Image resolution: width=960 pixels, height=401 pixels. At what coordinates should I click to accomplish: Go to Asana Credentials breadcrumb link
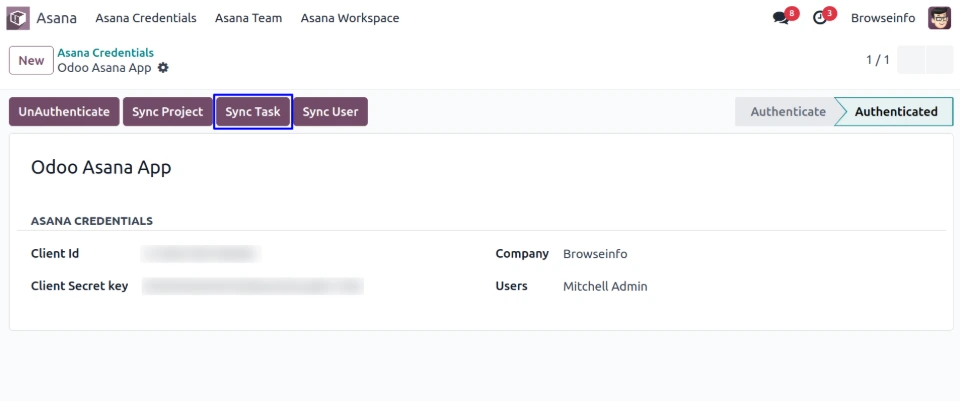105,53
